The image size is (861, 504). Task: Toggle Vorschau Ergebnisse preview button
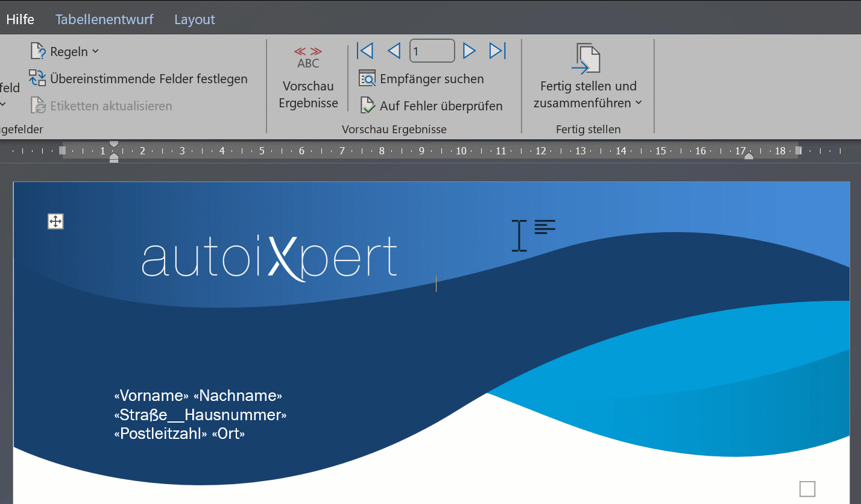(308, 77)
